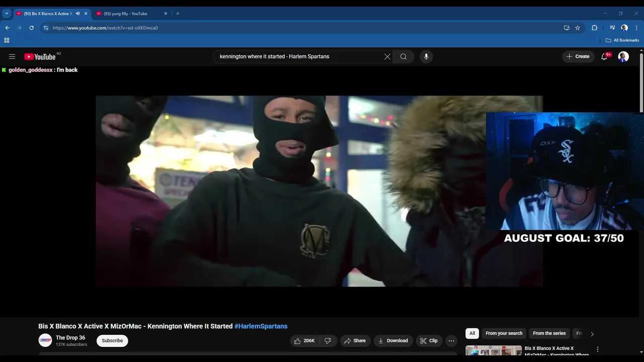Reload the current page

click(31, 28)
